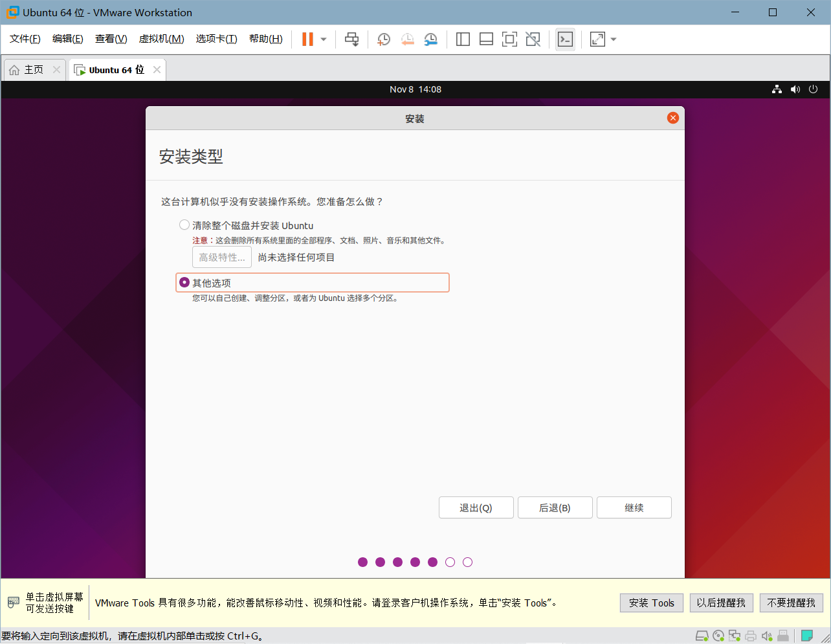The image size is (831, 644).
Task: Click the Send Ctrl+Alt+Del toolbar icon
Action: pyautogui.click(x=351, y=39)
